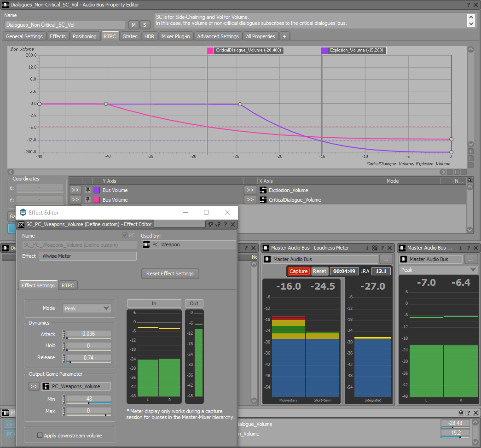Click the CriticalDialogue_Volume pink cursor swatch on the graph
The height and width of the screenshot is (448, 481).
[210, 50]
